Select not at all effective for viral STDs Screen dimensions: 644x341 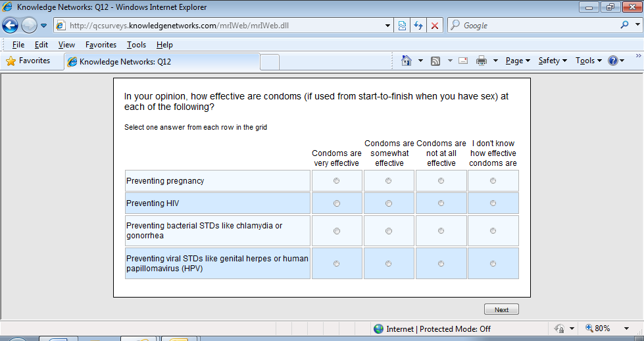pyautogui.click(x=441, y=264)
